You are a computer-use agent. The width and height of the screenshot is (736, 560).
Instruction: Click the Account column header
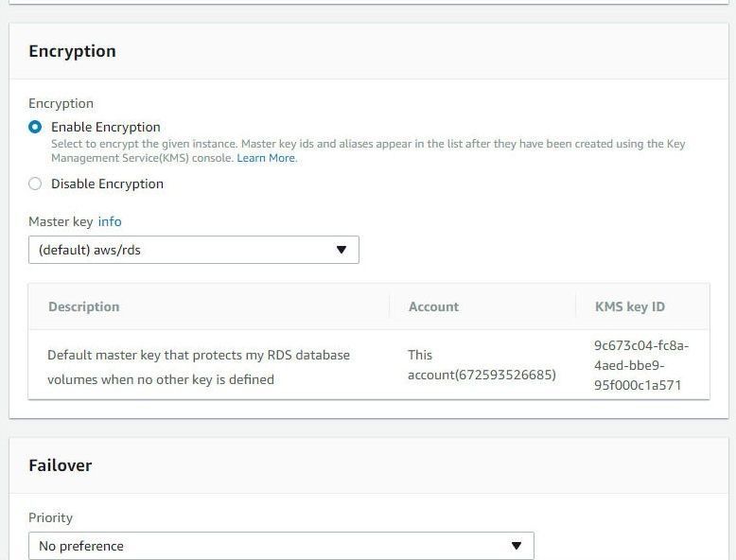pos(433,306)
